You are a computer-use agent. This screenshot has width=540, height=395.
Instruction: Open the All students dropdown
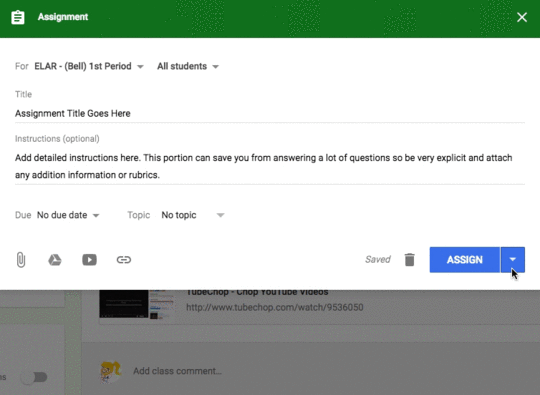click(x=188, y=66)
